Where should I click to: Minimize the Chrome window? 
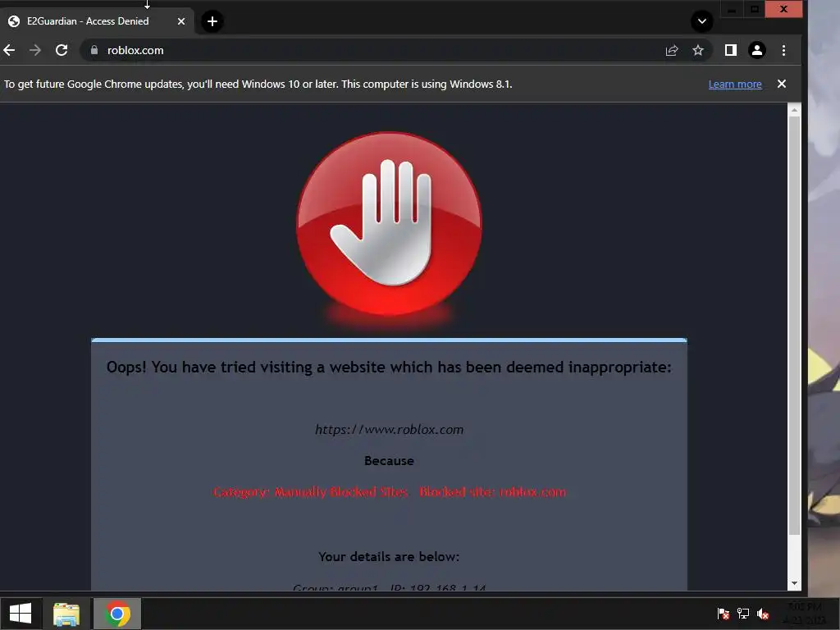(x=732, y=9)
